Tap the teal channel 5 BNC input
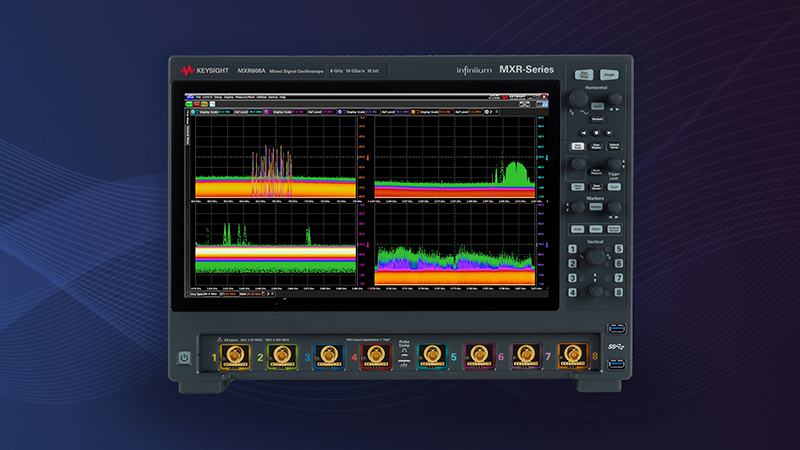800x450 pixels. [x=432, y=356]
